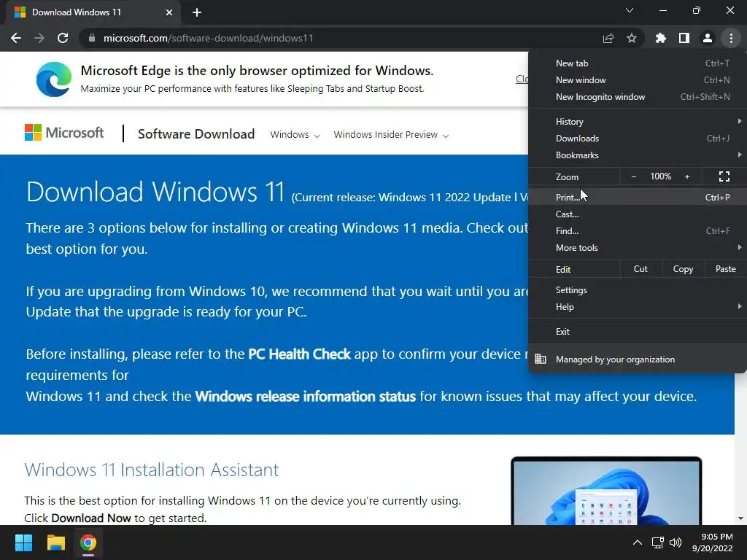The width and height of the screenshot is (747, 560).
Task: Open Windows release information status link
Action: 306,396
